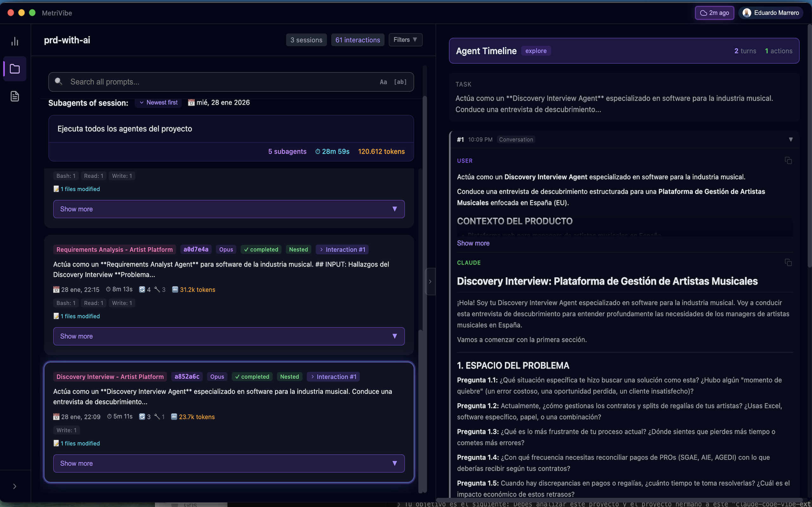Select the sessions folder icon in sidebar
The width and height of the screenshot is (812, 507).
14,68
